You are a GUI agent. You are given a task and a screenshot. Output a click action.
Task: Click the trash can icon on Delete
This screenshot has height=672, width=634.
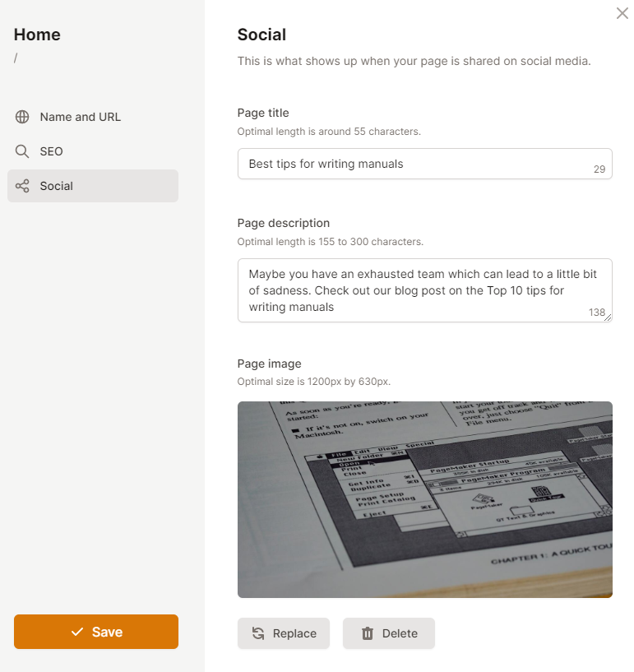coord(368,633)
